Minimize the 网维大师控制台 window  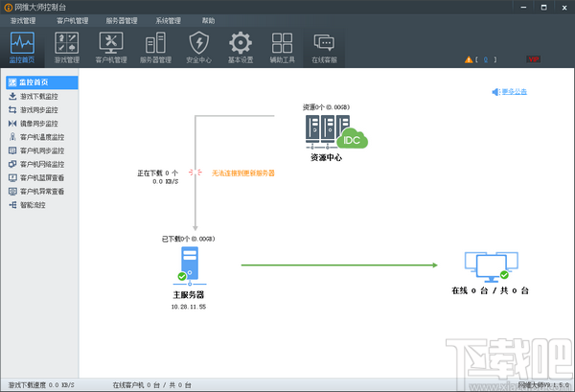[523, 8]
